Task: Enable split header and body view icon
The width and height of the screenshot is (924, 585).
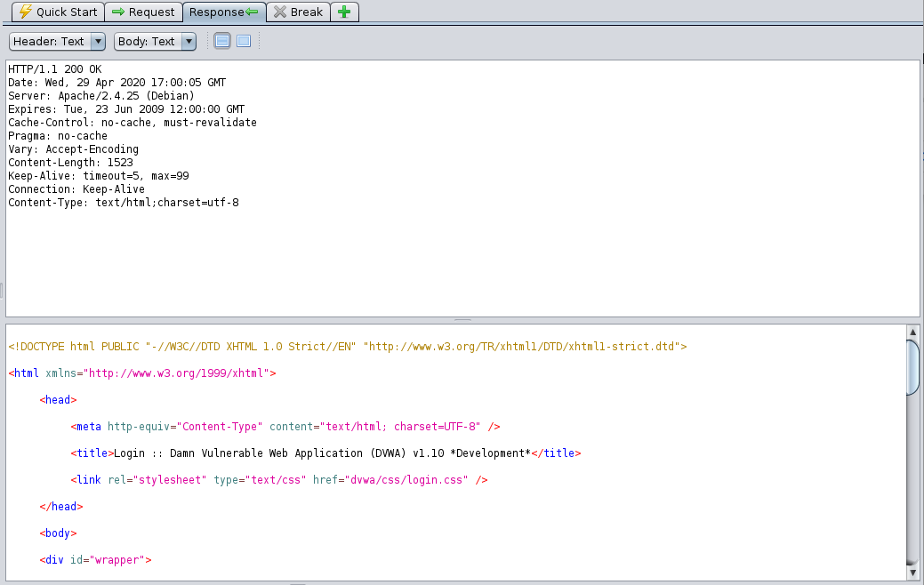Action: click(x=222, y=41)
